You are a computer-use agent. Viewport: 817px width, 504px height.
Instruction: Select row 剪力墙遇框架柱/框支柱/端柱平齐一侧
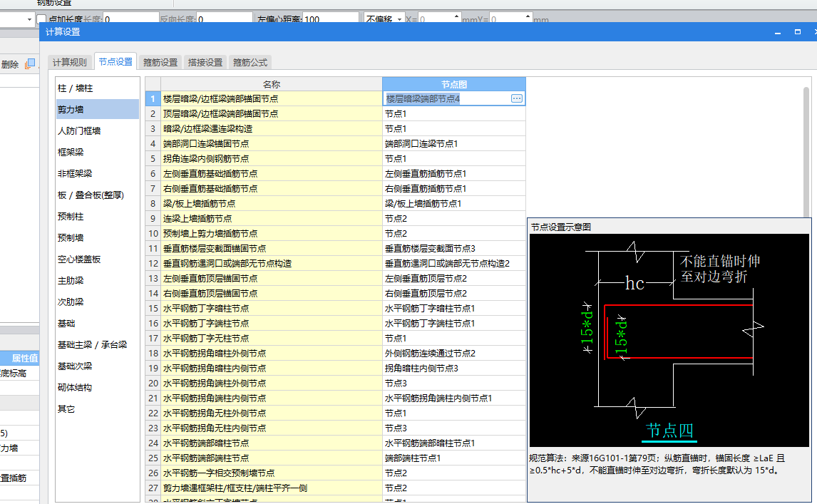[x=272, y=488]
